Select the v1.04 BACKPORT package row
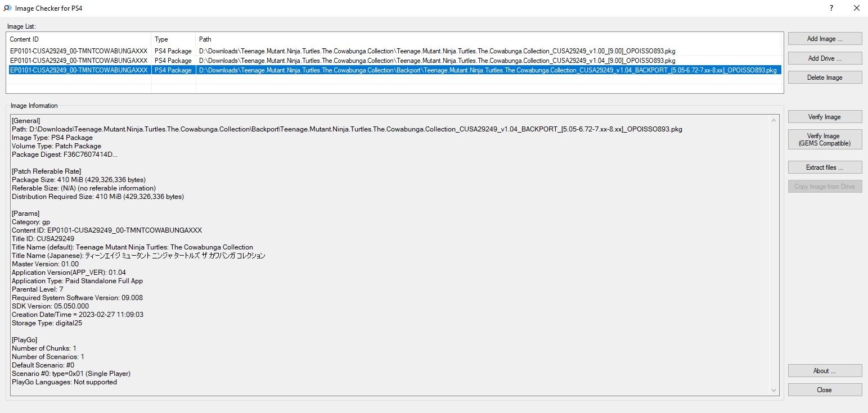The width and height of the screenshot is (868, 413). click(394, 70)
